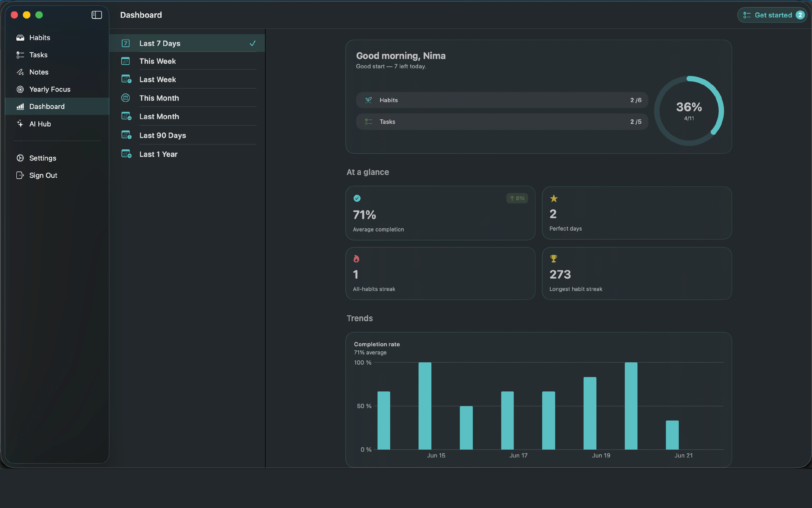Click the 8% increase badge
The image size is (812, 508).
517,198
